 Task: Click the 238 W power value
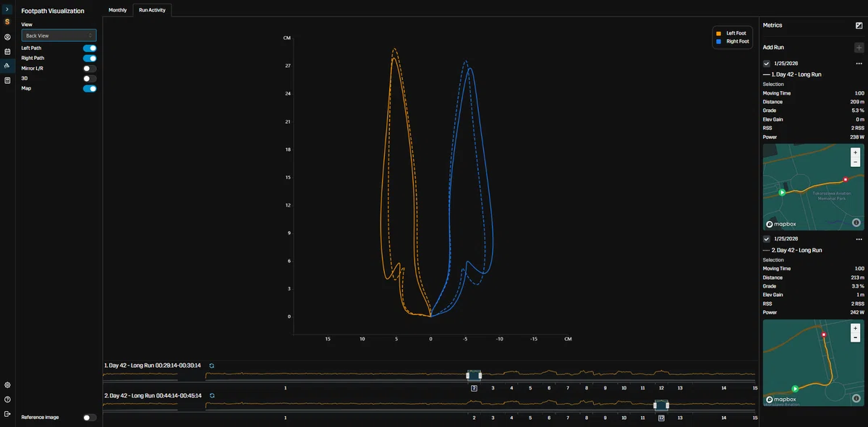(x=857, y=137)
